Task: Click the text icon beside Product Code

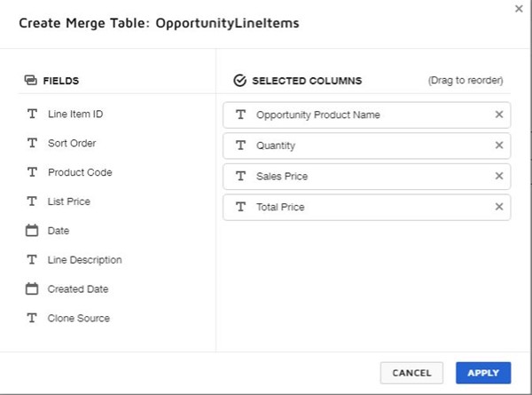Action: coord(32,172)
